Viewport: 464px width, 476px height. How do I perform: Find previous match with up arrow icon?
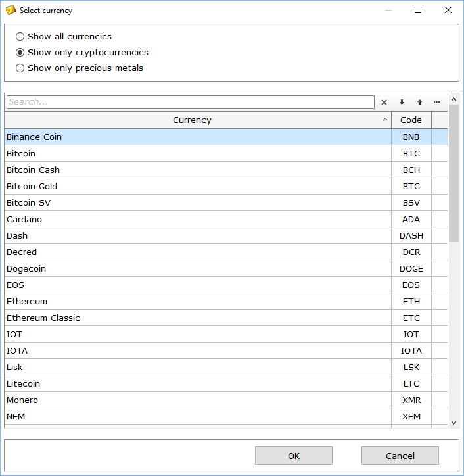[x=419, y=102]
